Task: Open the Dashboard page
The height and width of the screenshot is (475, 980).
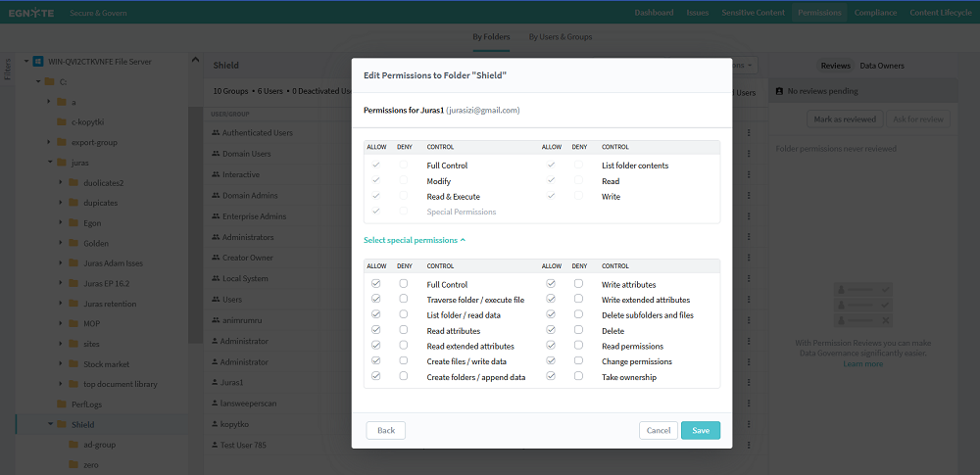Action: [654, 13]
